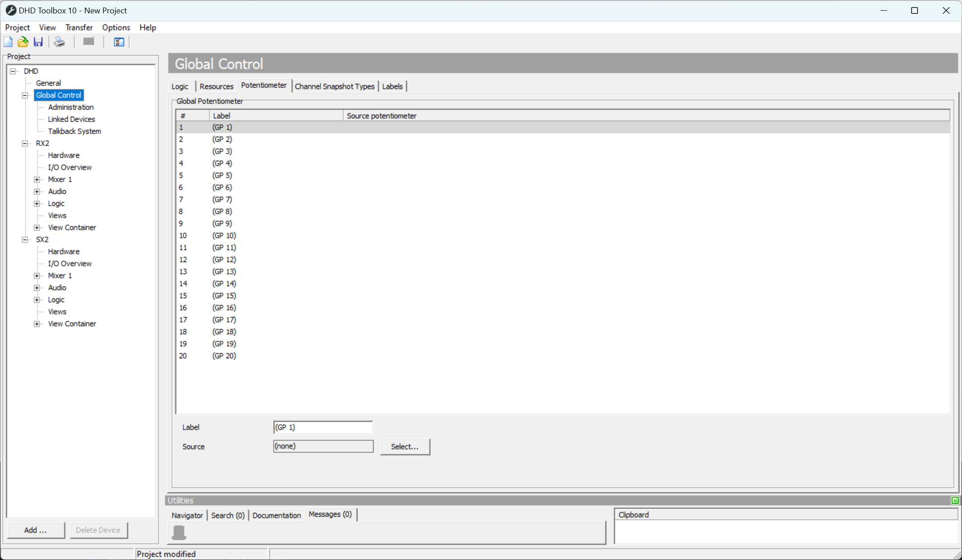Click the trash icon under Messages
Screen dimensions: 962x560
pos(179,532)
